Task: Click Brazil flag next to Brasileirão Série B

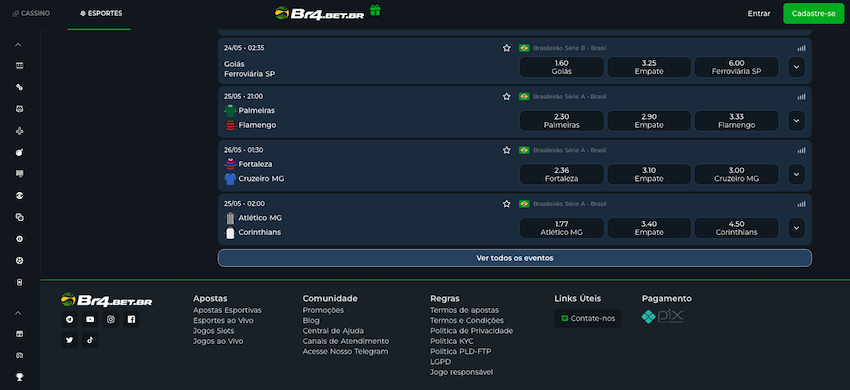Action: click(x=524, y=48)
